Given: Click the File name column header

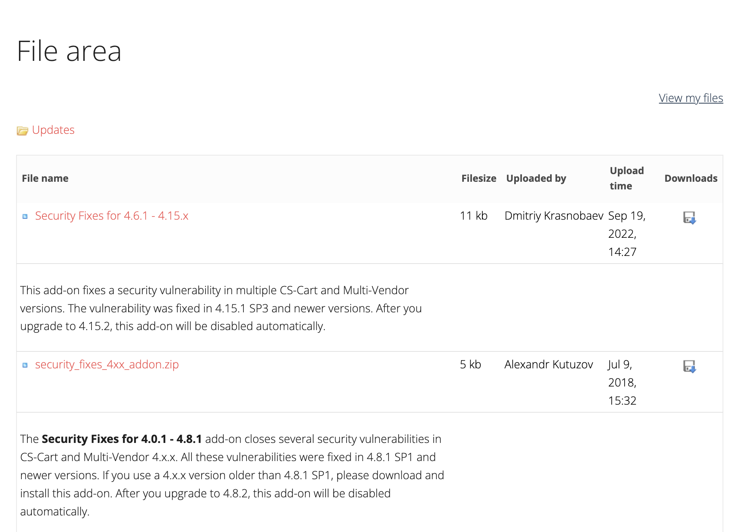Looking at the screenshot, I should coord(45,178).
